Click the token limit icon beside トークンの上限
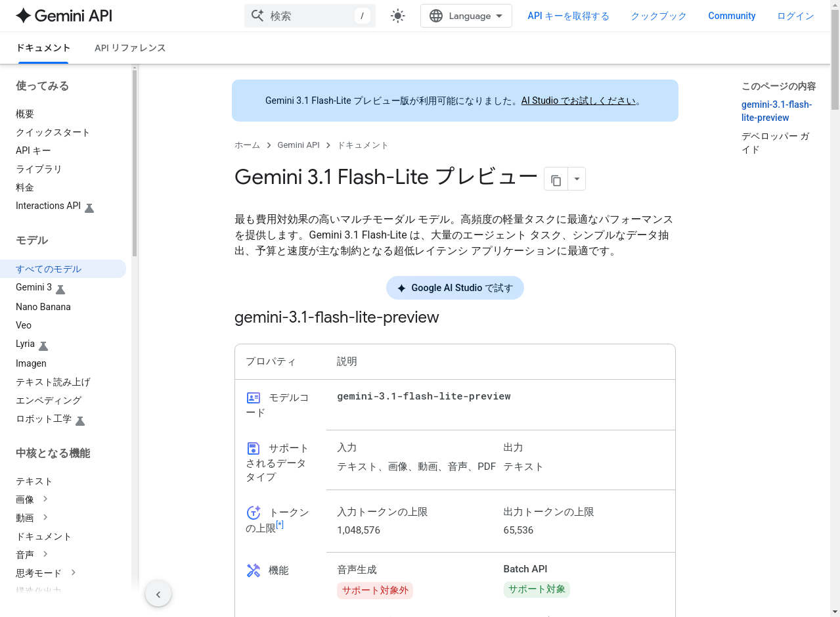 253,513
